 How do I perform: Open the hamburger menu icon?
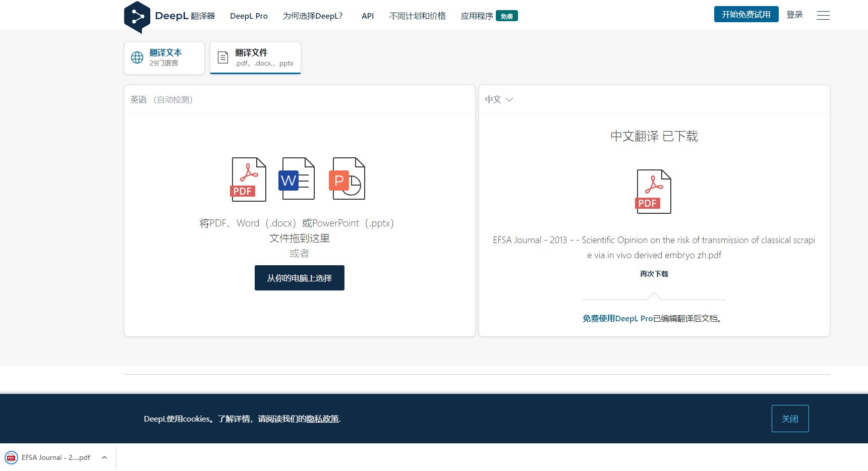(x=823, y=16)
